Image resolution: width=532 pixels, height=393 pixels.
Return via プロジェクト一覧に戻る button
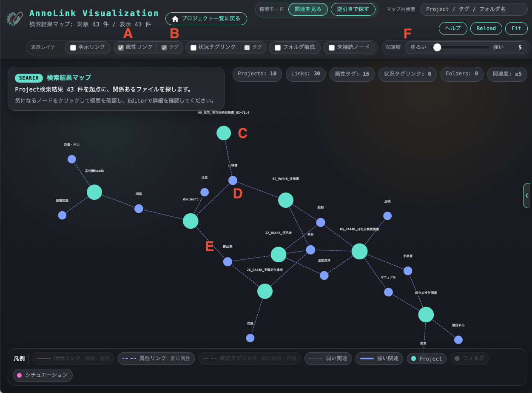(x=206, y=19)
